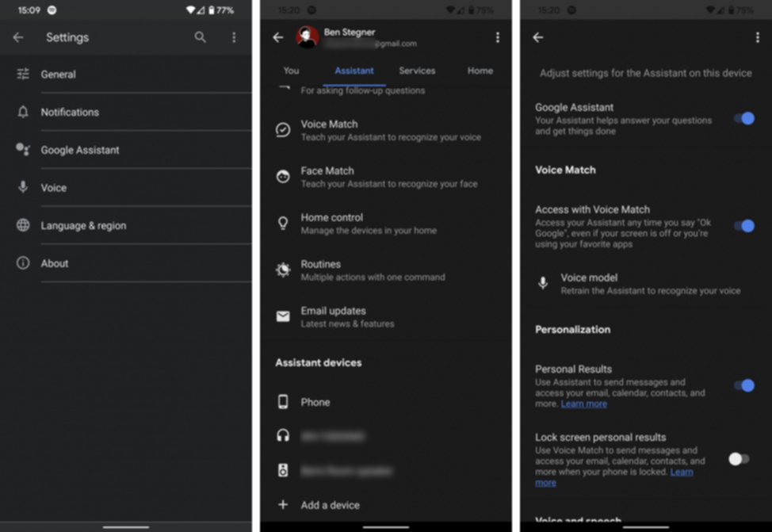The height and width of the screenshot is (532, 772).
Task: Open overflow menu on device settings screen
Action: [x=757, y=37]
